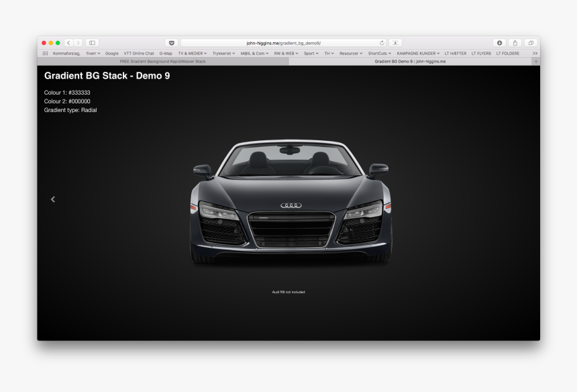This screenshot has height=392, width=577.
Task: Click the back navigation arrow
Action: pos(68,42)
